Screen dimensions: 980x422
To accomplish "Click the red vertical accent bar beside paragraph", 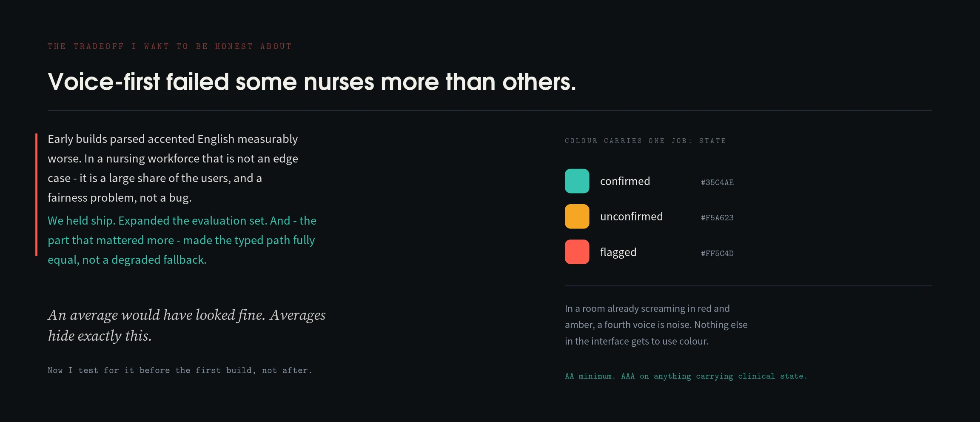I will pyautogui.click(x=37, y=195).
